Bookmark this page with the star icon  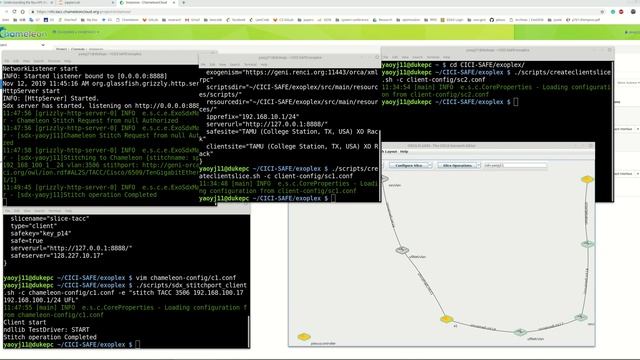(602, 12)
